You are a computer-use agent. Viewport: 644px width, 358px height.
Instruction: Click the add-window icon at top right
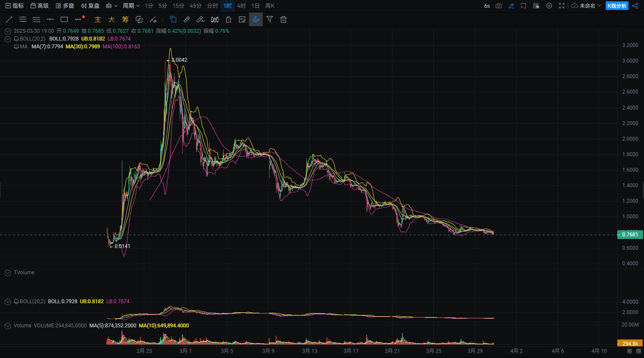click(523, 6)
